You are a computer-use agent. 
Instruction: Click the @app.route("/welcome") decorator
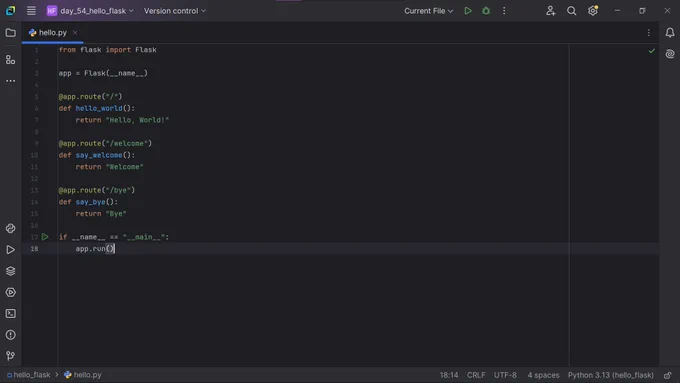pos(105,144)
